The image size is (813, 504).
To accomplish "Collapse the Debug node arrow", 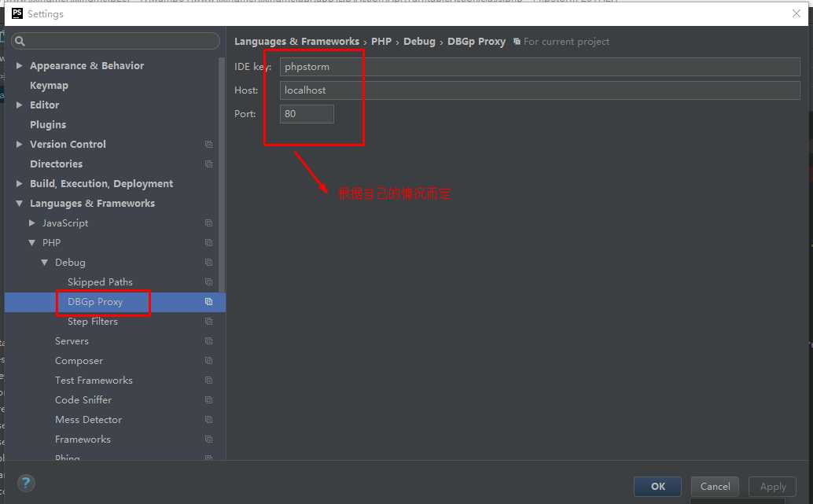I will tap(45, 263).
